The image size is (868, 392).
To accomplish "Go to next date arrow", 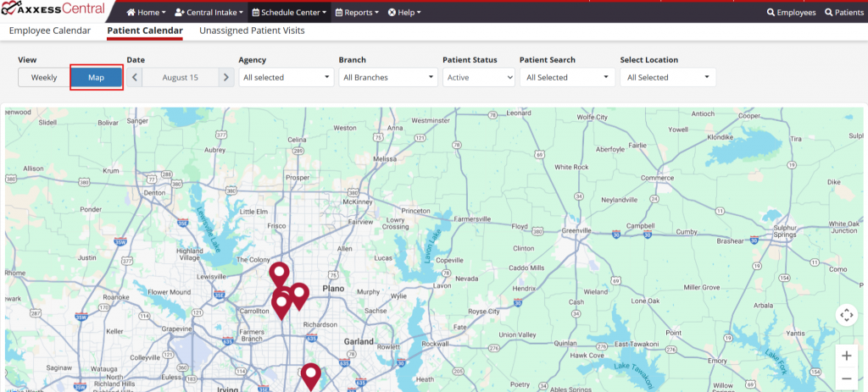I will click(225, 77).
